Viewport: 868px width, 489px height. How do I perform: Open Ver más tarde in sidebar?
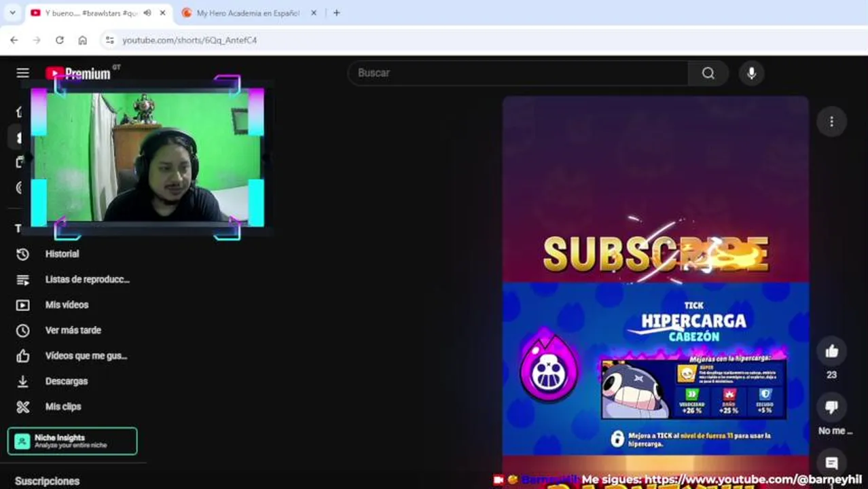coord(73,330)
